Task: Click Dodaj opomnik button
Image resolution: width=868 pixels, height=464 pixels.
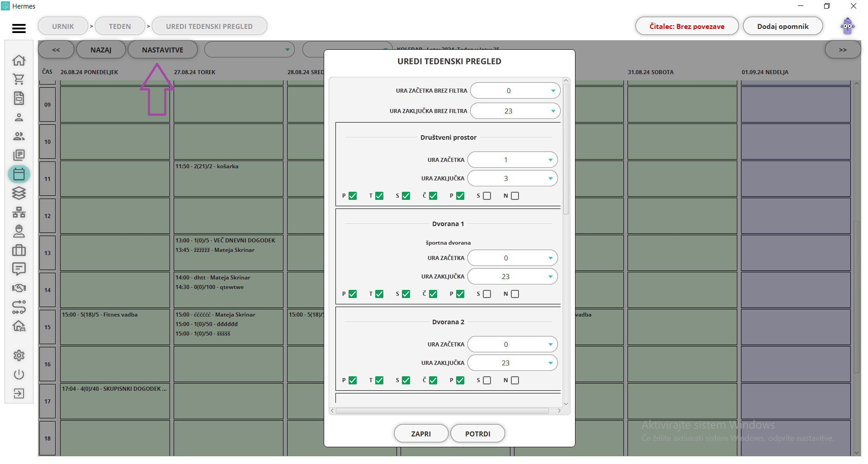Action: click(x=783, y=26)
